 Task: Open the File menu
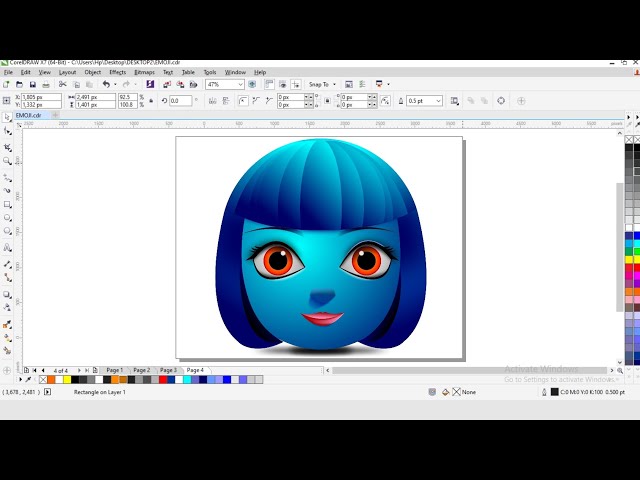8,72
